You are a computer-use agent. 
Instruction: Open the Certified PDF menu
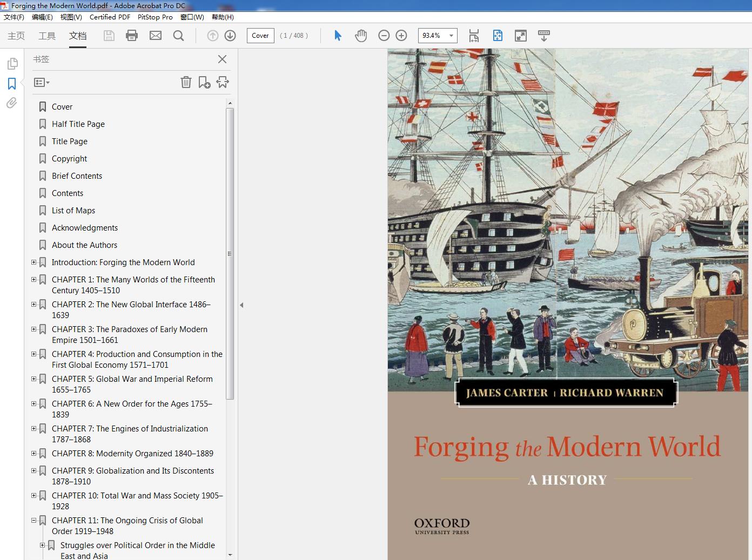[x=110, y=17]
